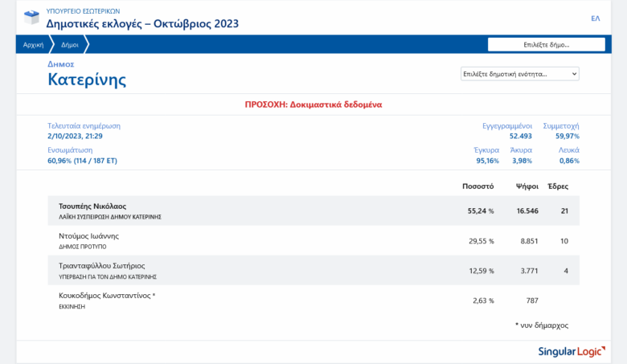This screenshot has width=627, height=364.
Task: Open candidate Τριανταφύλλου Σωτήριος row
Action: click(x=313, y=271)
